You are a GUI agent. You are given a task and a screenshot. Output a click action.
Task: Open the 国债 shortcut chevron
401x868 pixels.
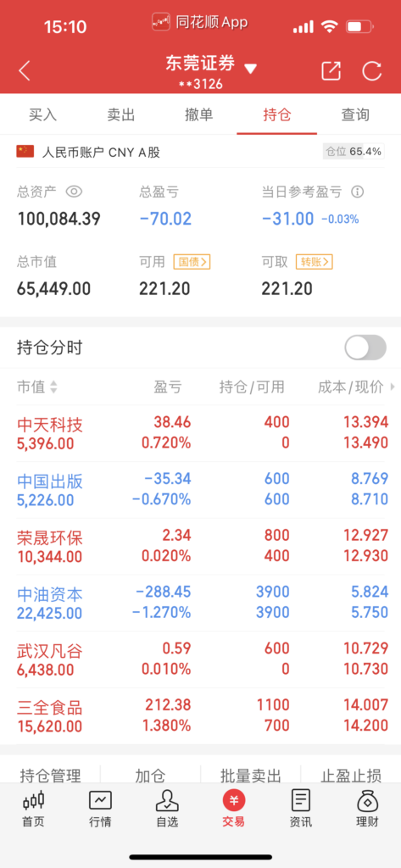(192, 262)
